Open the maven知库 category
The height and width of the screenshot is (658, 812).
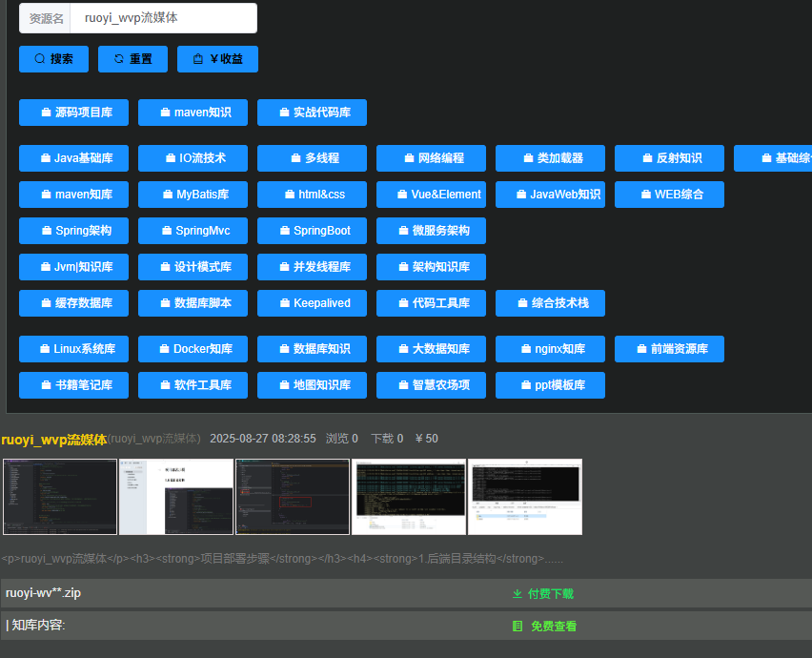[73, 195]
